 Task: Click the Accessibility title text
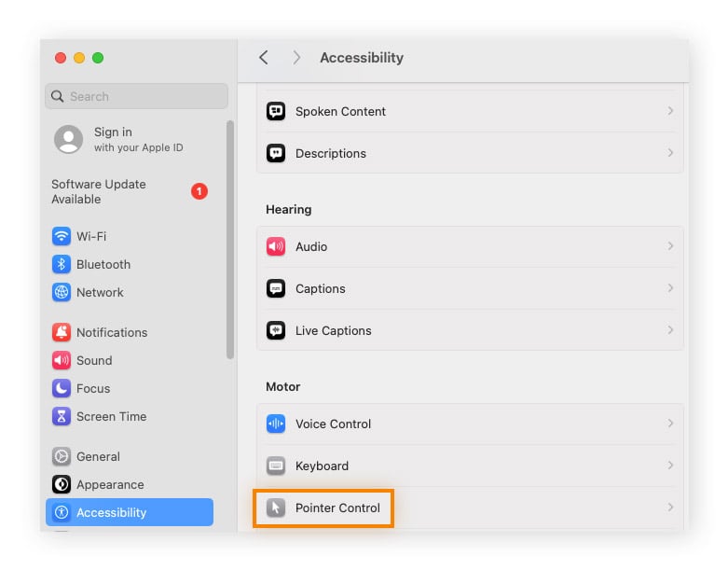click(362, 58)
